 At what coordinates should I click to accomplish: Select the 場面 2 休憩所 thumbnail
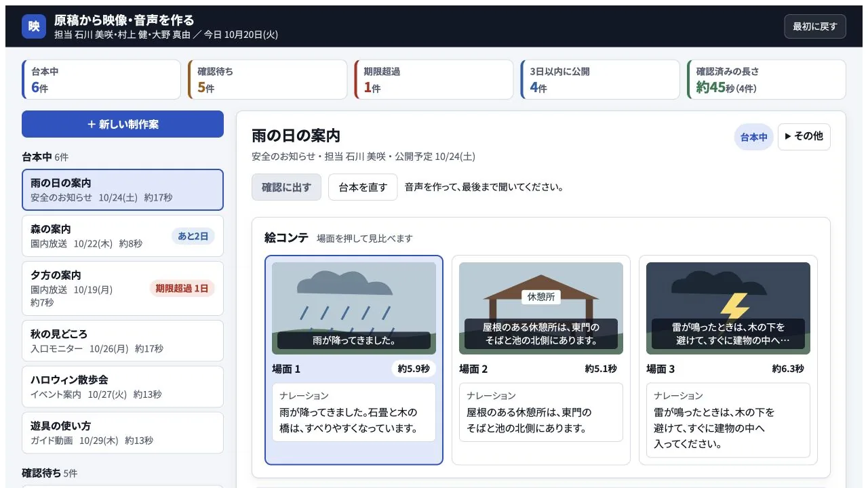pos(541,308)
